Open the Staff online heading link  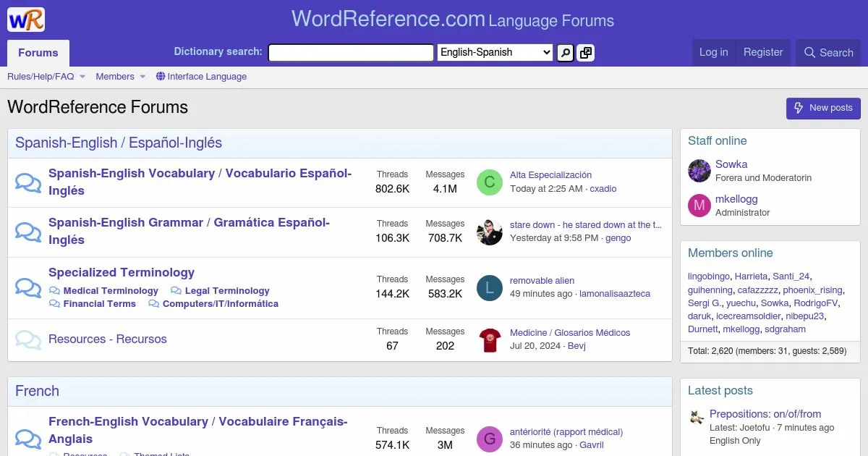tap(718, 141)
